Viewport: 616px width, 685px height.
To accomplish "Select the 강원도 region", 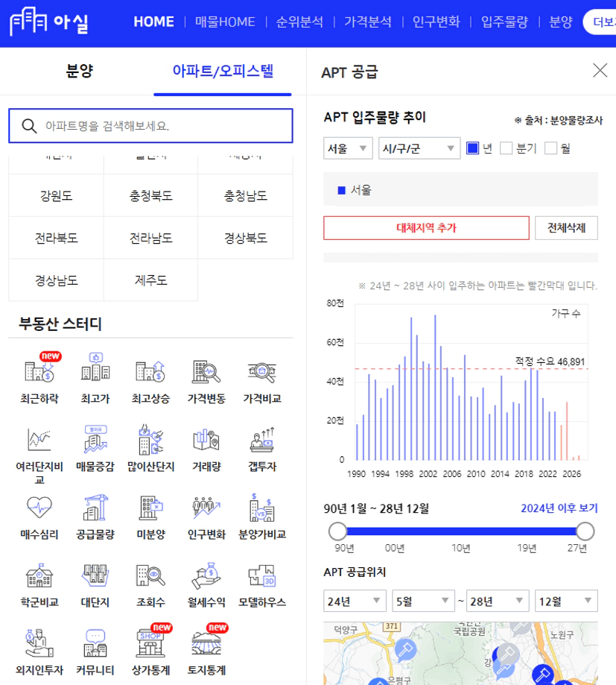I will pos(57,195).
